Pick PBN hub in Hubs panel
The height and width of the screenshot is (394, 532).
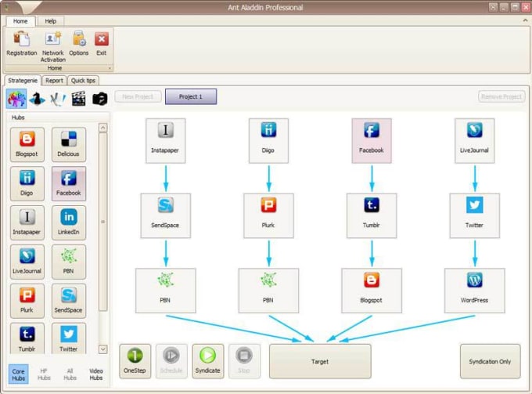pos(69,262)
